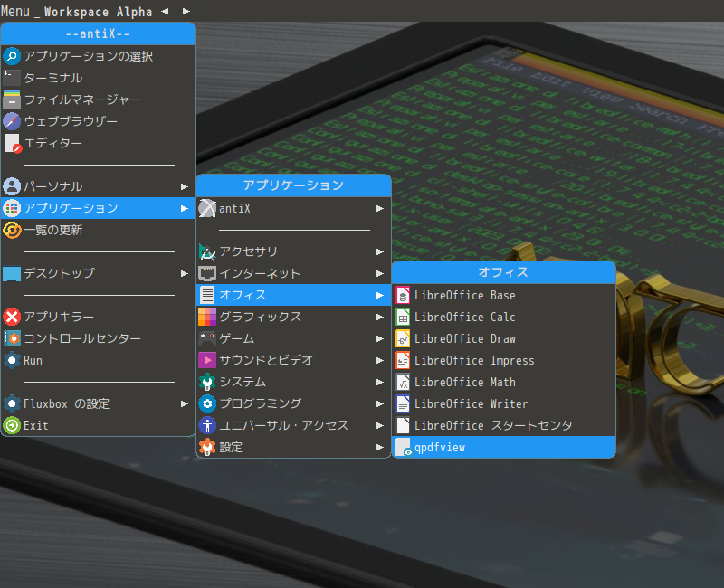724x588 pixels.
Task: Open the プログラミング menu entry
Action: click(x=293, y=403)
